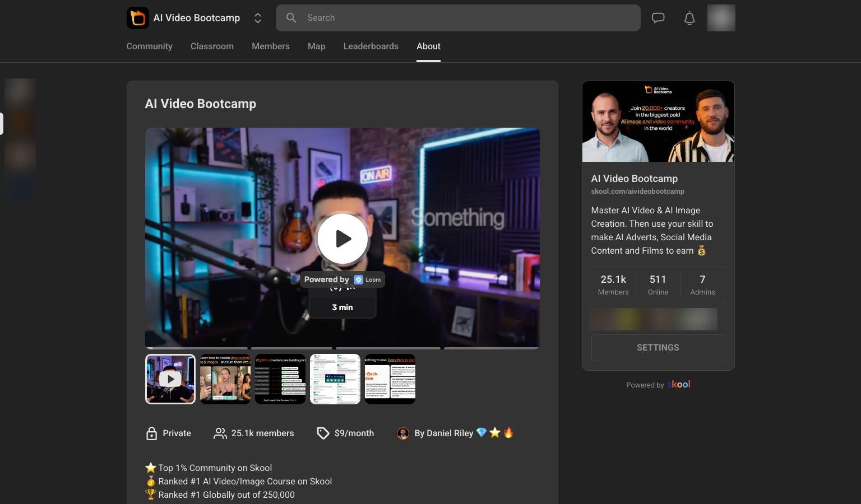Select the About tab
Image resolution: width=861 pixels, height=504 pixels.
(x=428, y=46)
